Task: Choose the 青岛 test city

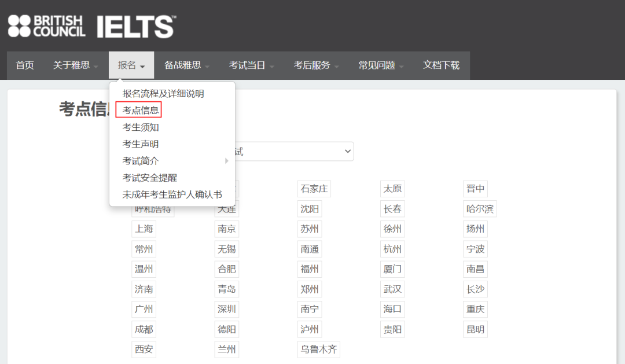Action: pos(227,289)
